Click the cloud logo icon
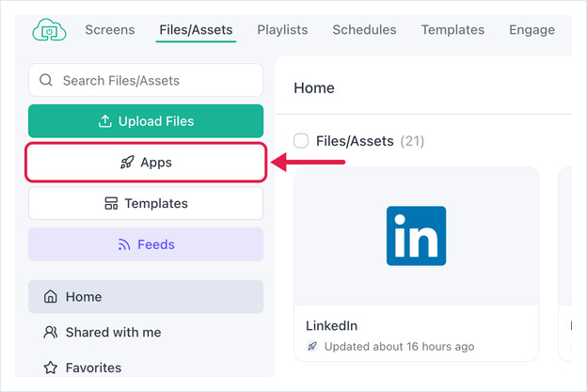Viewport: 587px width, 392px height. pos(50,30)
